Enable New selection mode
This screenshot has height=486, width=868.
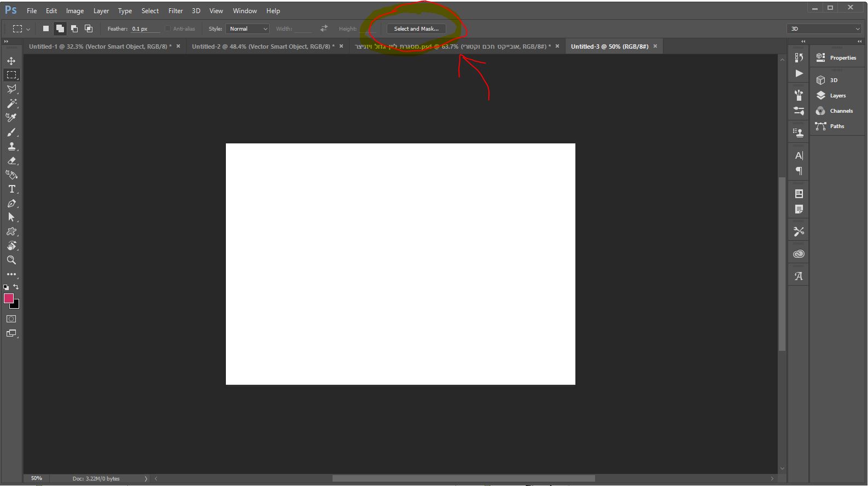pos(46,28)
